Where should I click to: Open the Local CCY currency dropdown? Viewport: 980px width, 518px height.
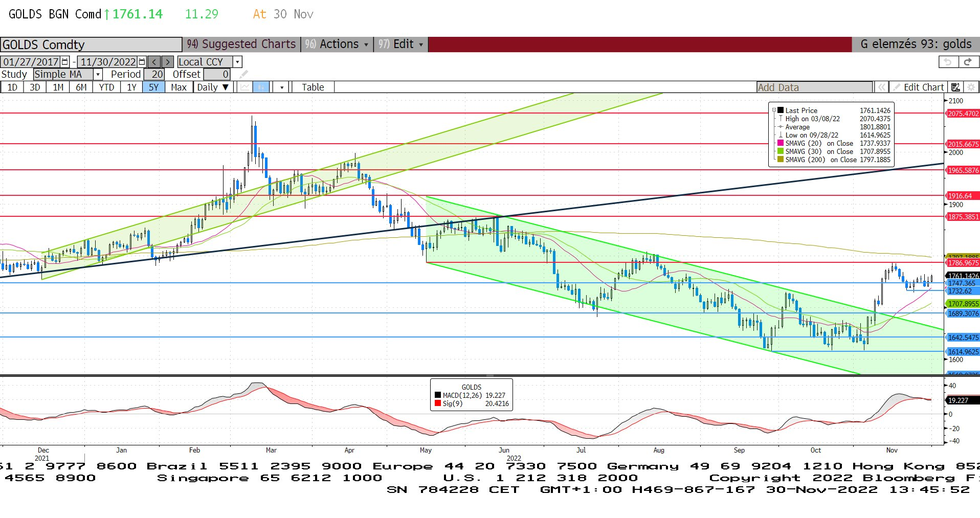click(237, 62)
